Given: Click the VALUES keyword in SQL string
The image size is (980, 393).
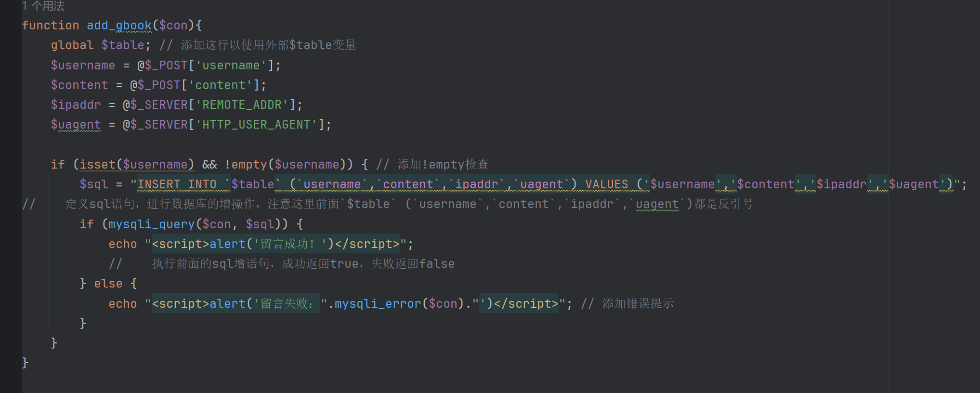Looking at the screenshot, I should (607, 184).
